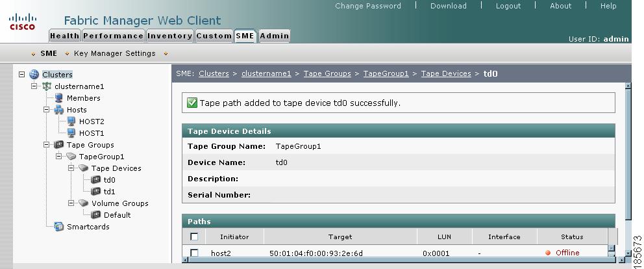The image size is (644, 269).
Task: Switch to the Admin tab
Action: pyautogui.click(x=275, y=36)
